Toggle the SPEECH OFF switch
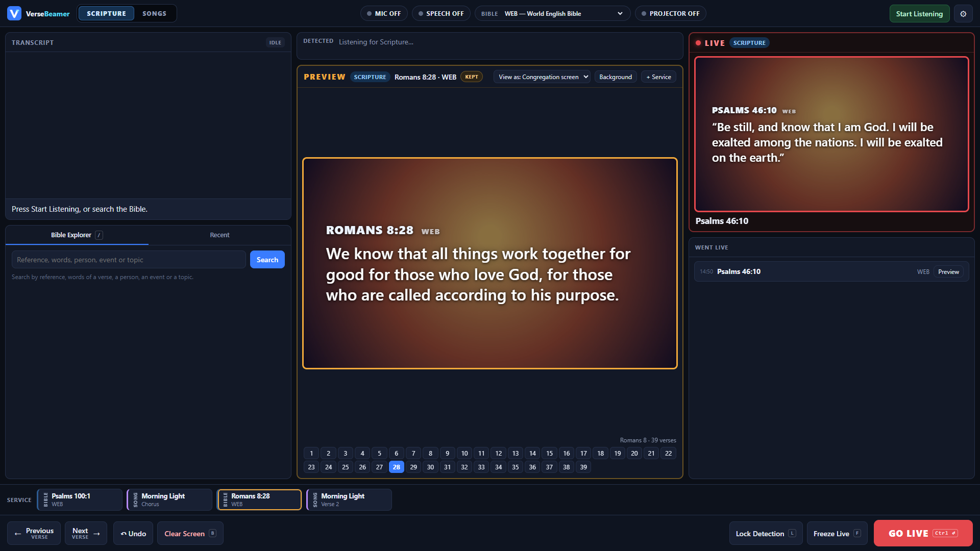980x551 pixels. [441, 14]
